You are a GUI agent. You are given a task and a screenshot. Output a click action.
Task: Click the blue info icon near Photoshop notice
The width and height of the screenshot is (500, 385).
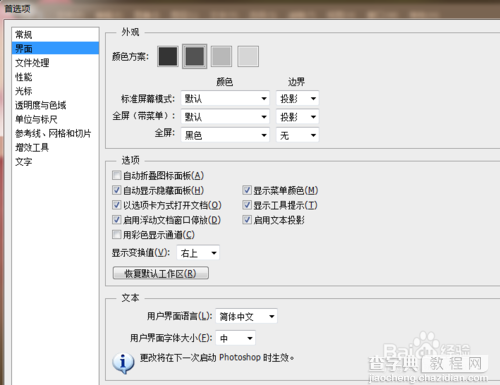click(x=123, y=363)
